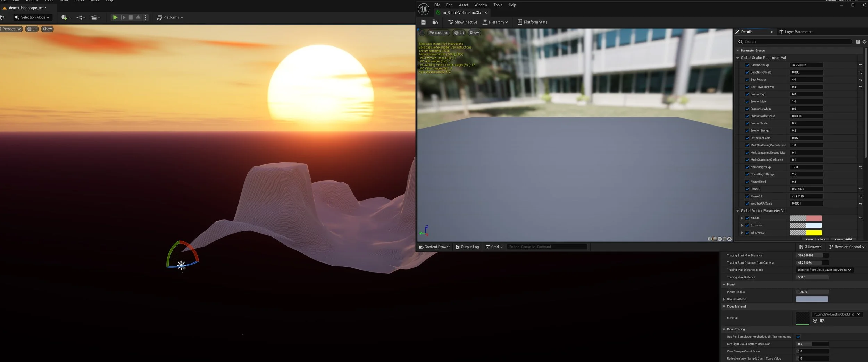
Task: Switch to the Layer Parameters tab
Action: coord(796,32)
